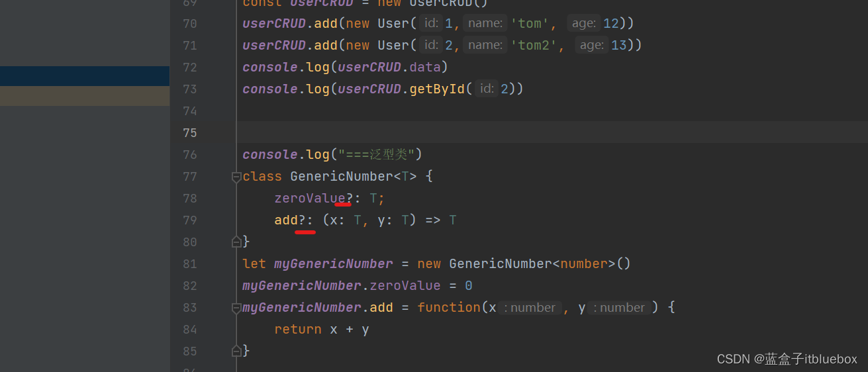The image size is (868, 372).
Task: Click line number 71 in gutter
Action: tap(189, 46)
